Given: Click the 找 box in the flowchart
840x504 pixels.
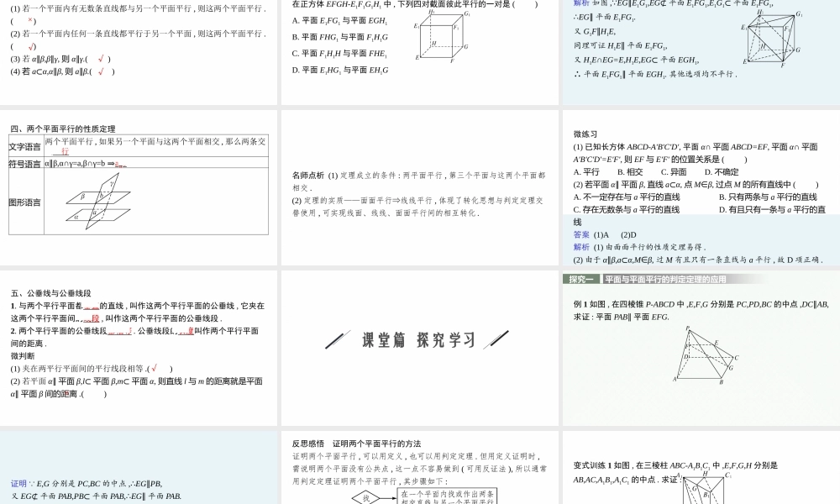Looking at the screenshot, I should (x=365, y=497).
